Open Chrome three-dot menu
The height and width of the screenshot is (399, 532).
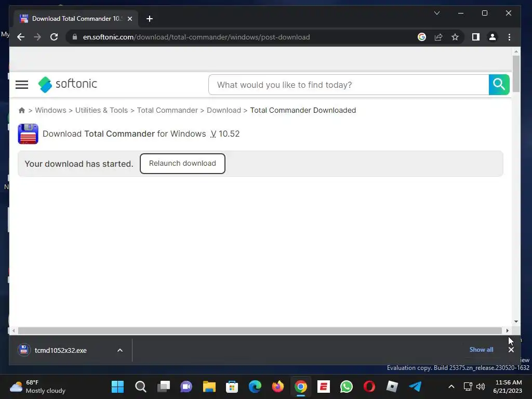[x=509, y=37]
